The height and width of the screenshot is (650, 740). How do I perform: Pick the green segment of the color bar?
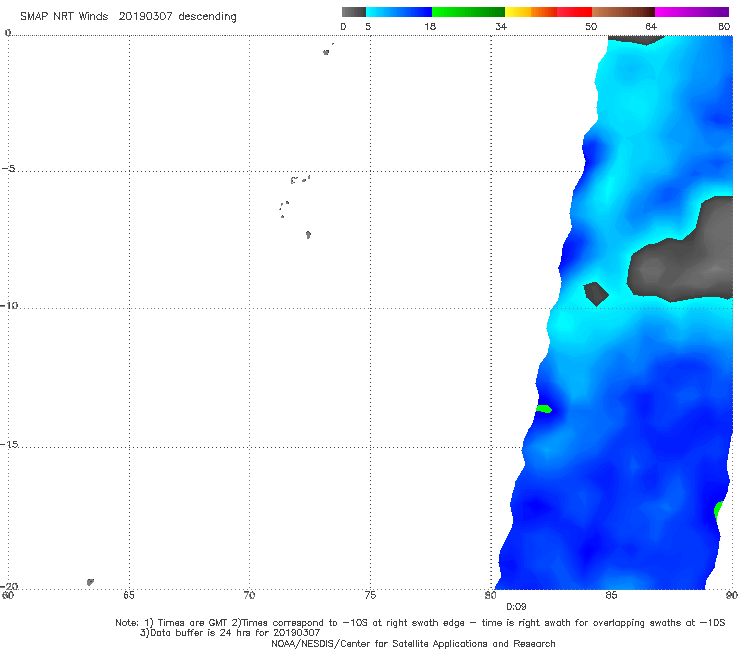coord(468,12)
